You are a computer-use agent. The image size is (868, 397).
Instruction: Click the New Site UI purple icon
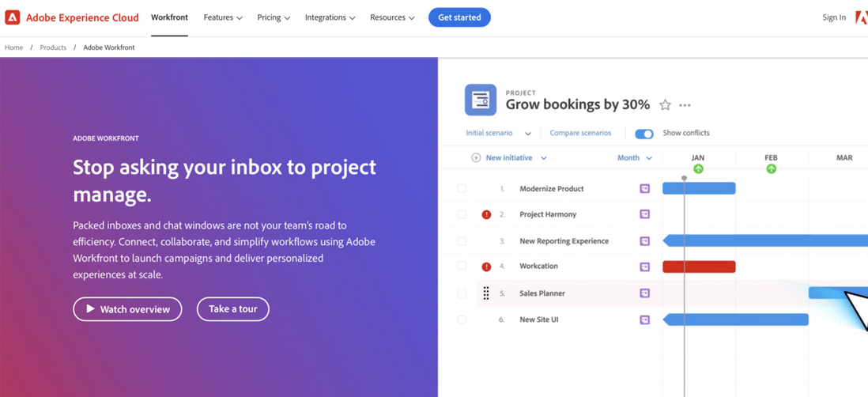(x=644, y=319)
